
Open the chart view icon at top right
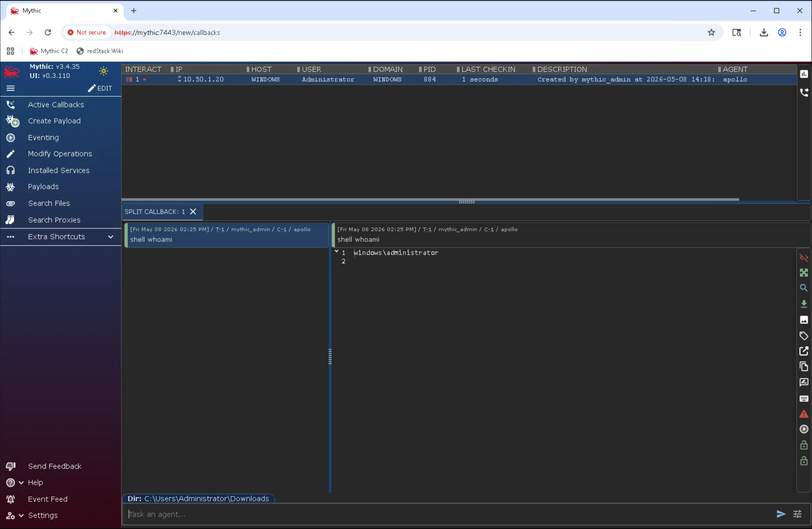(804, 74)
